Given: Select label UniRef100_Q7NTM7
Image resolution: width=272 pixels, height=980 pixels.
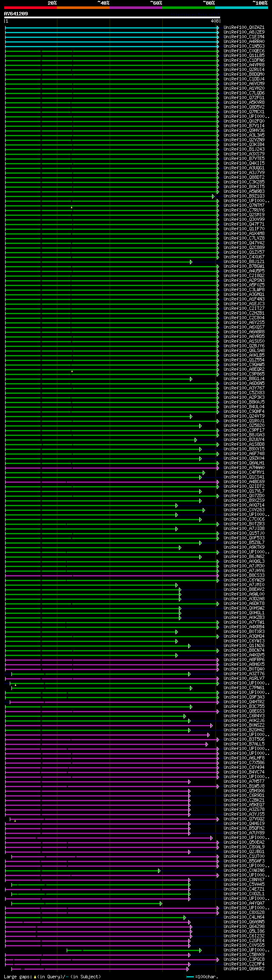Looking at the screenshot, I should tap(244, 206).
